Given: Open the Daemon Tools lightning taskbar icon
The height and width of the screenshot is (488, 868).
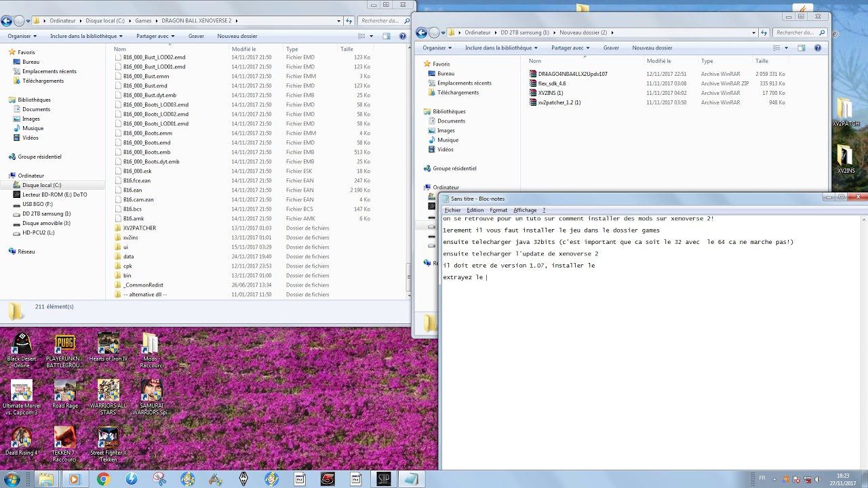Looking at the screenshot, I should [x=132, y=479].
